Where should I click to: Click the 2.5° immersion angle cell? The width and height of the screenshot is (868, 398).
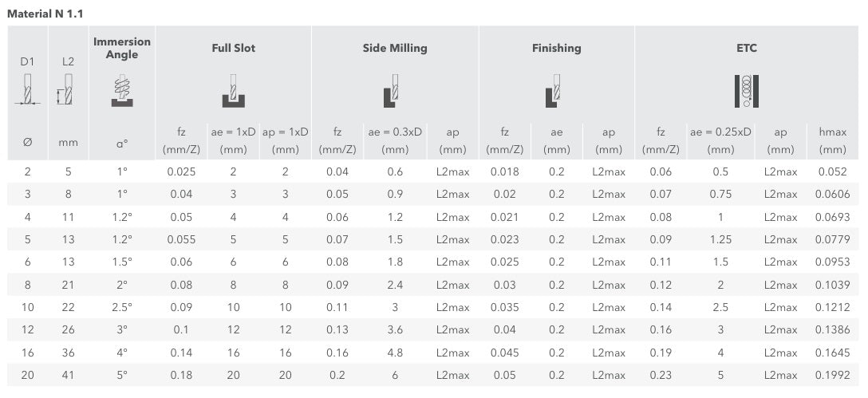coord(122,307)
